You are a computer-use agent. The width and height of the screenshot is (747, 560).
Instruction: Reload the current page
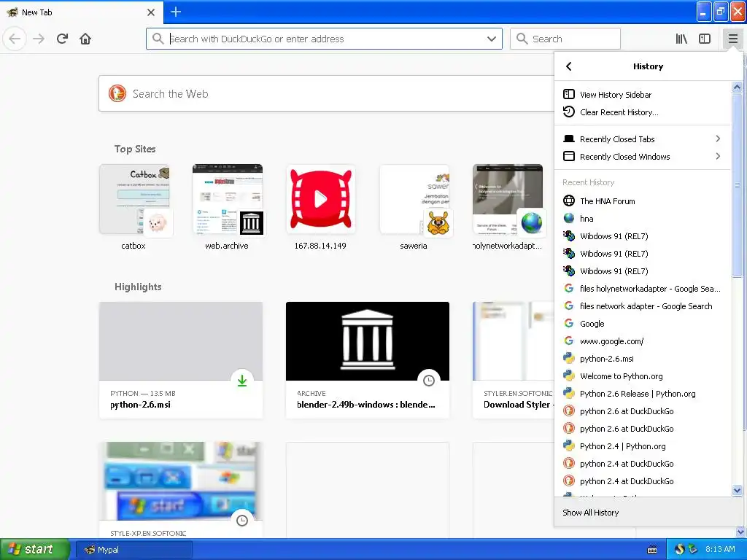62,39
